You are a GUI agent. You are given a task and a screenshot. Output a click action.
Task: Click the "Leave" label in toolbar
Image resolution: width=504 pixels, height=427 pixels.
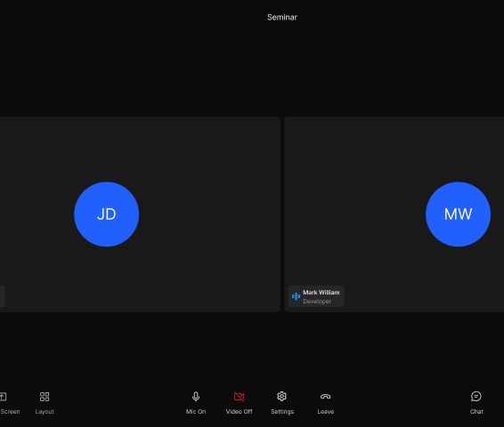click(x=326, y=412)
